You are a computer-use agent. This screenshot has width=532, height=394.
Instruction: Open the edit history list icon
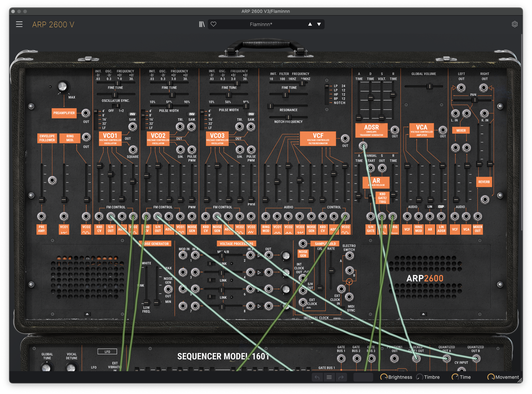tap(329, 377)
